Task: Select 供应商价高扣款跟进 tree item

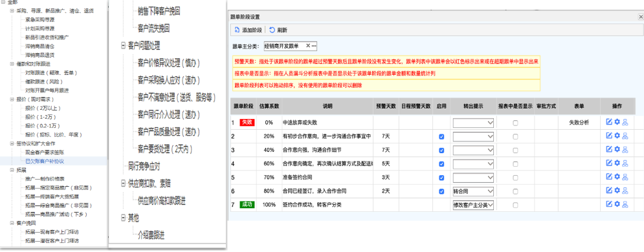Action: (x=161, y=201)
